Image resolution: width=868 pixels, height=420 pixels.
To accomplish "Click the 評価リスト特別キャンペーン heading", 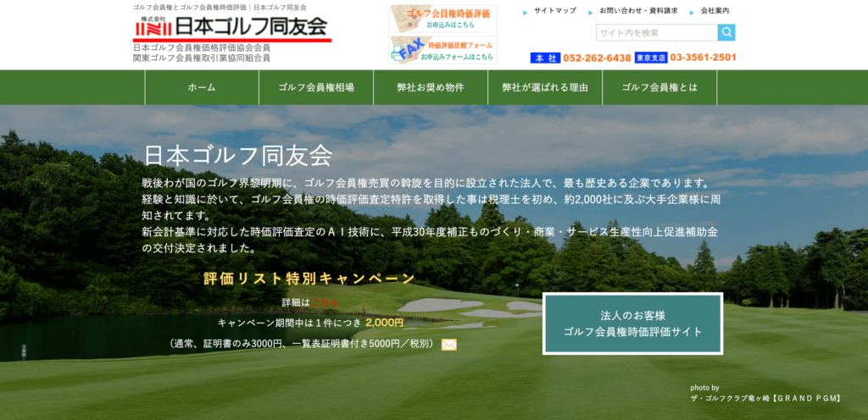I will click(x=309, y=279).
